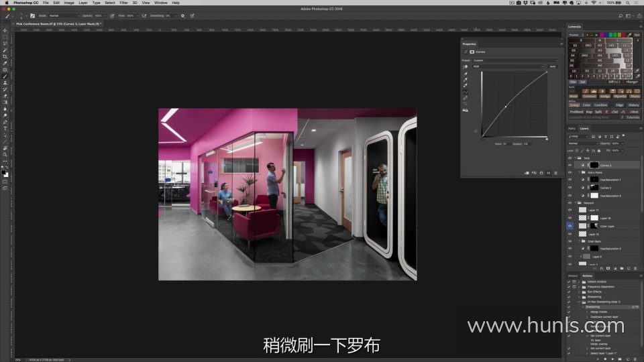Select the Pen tool
644x362 pixels.
[5, 122]
